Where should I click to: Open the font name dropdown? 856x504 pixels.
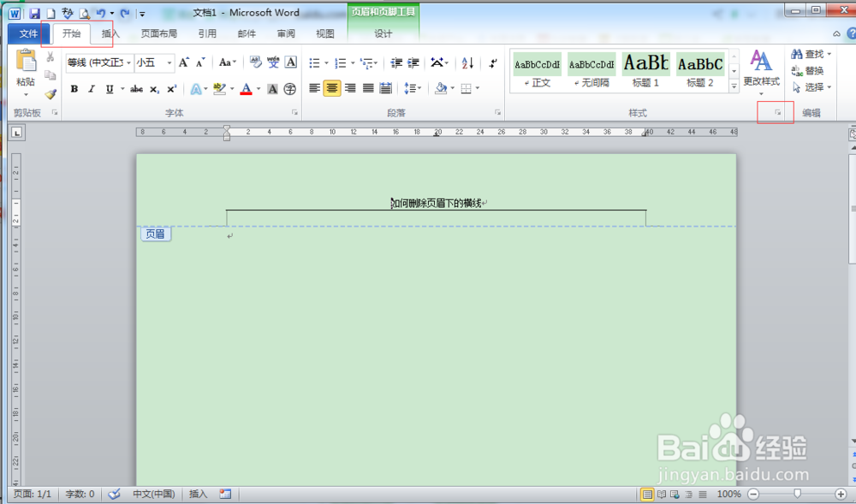point(129,62)
